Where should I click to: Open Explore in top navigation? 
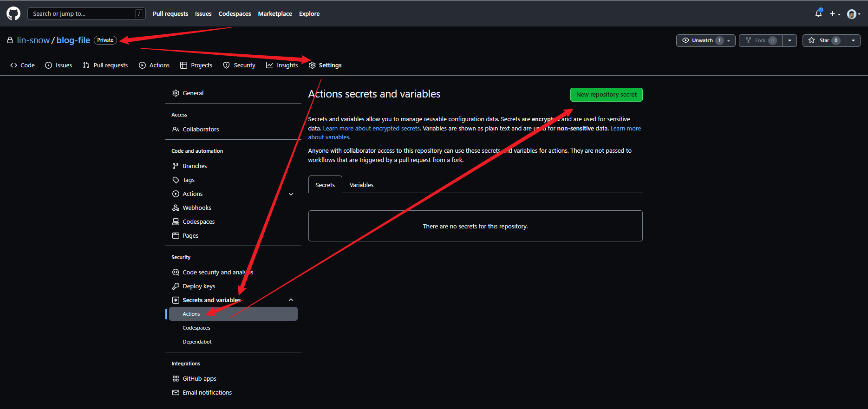click(309, 13)
